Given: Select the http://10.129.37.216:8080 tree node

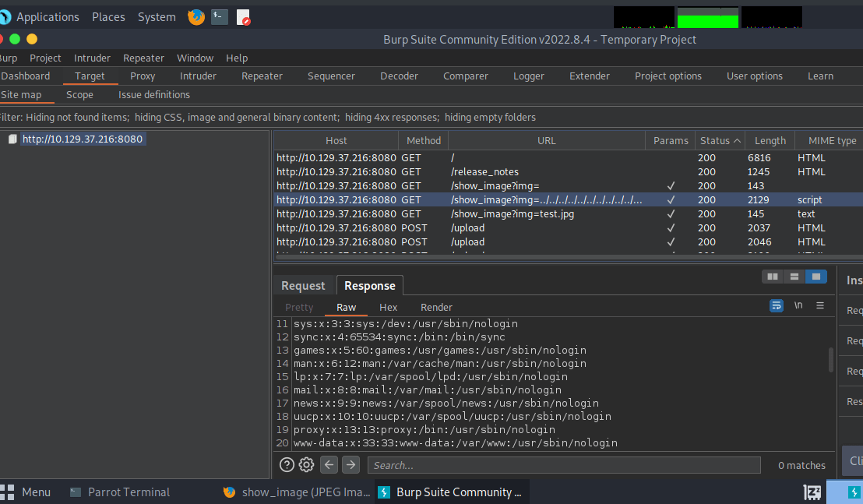Looking at the screenshot, I should [83, 139].
